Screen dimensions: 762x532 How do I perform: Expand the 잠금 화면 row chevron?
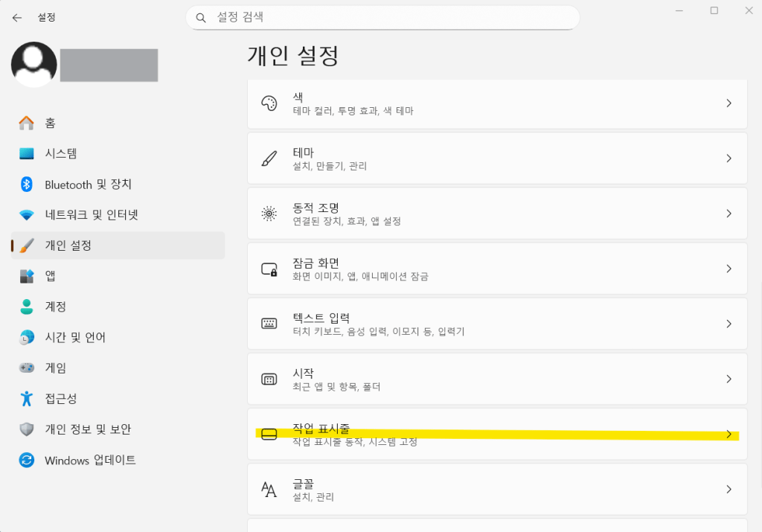(x=729, y=269)
